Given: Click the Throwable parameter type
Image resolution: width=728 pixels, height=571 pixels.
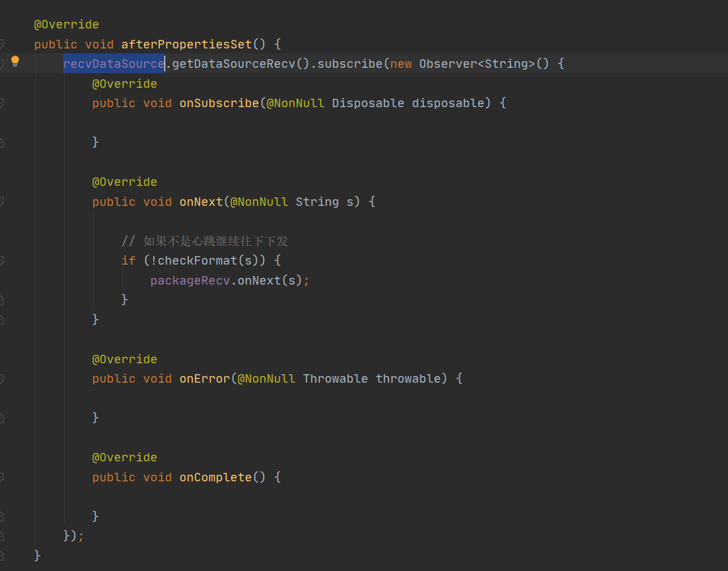Looking at the screenshot, I should [335, 378].
